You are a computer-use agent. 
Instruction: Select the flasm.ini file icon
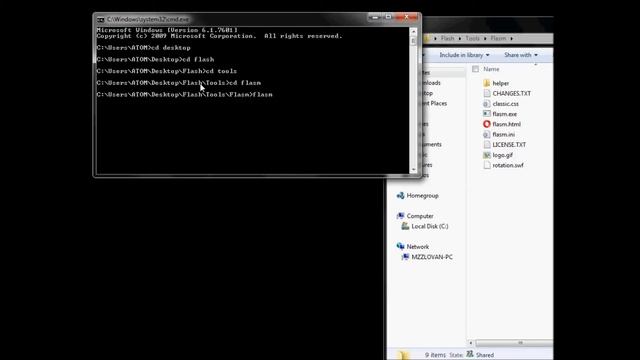click(x=487, y=134)
